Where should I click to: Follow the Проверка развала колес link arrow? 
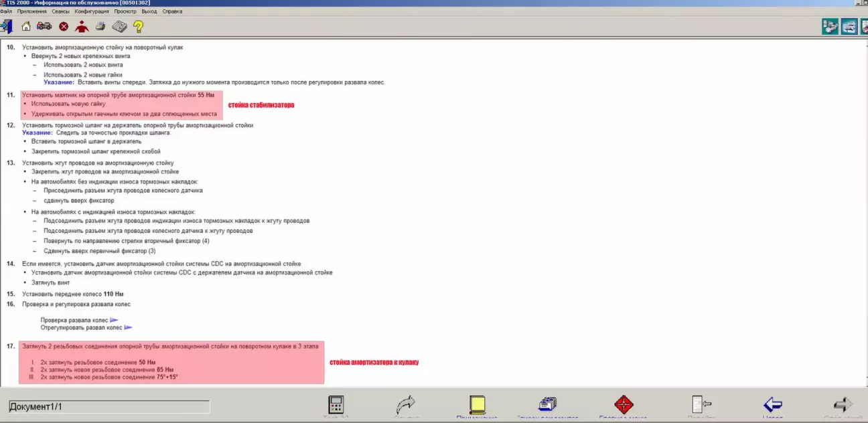tap(115, 321)
